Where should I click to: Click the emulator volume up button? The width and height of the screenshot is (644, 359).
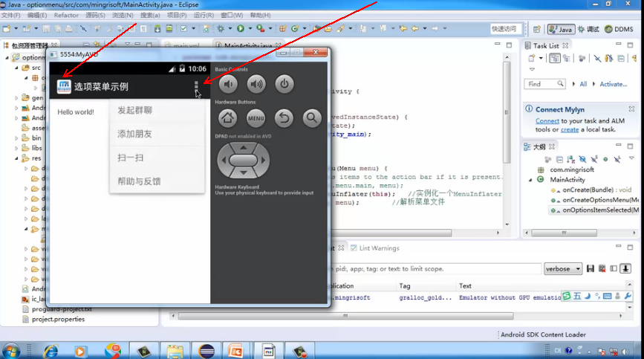[256, 84]
